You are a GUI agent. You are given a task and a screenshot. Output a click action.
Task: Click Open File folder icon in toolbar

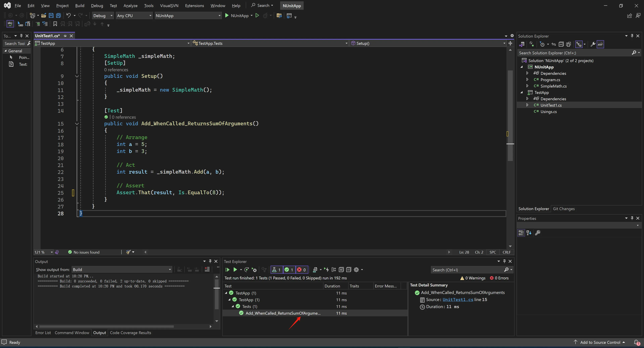click(44, 15)
